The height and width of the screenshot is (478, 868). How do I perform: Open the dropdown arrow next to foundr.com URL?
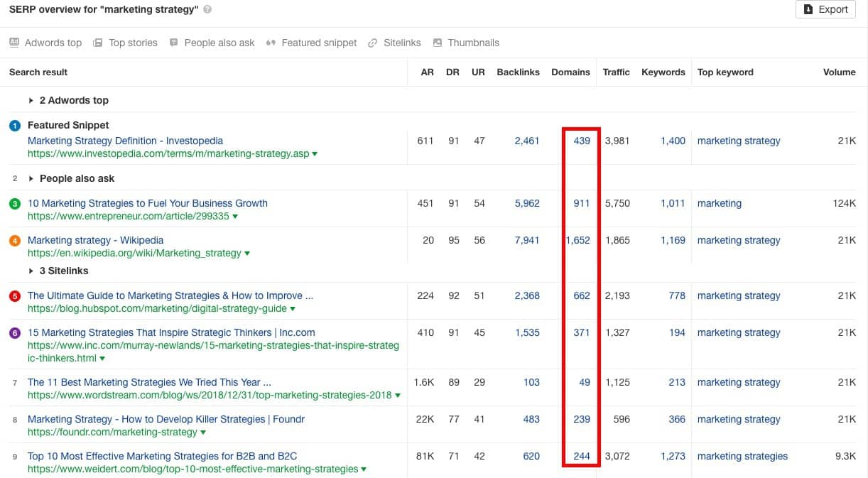pyautogui.click(x=203, y=432)
